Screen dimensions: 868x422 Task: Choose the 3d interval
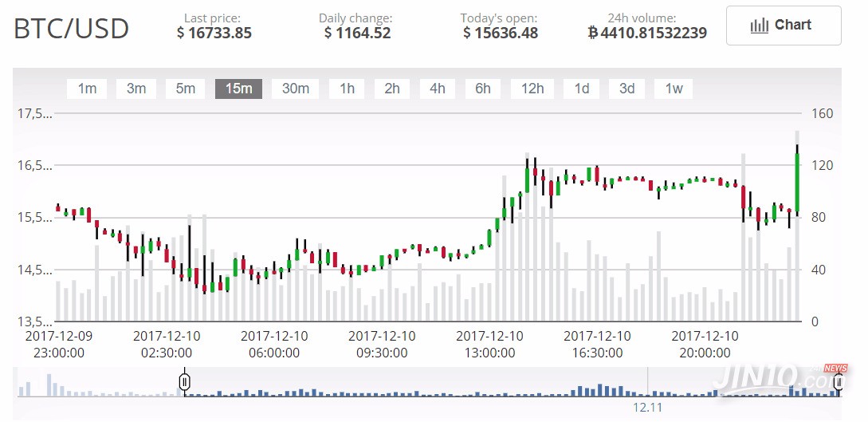coord(626,89)
